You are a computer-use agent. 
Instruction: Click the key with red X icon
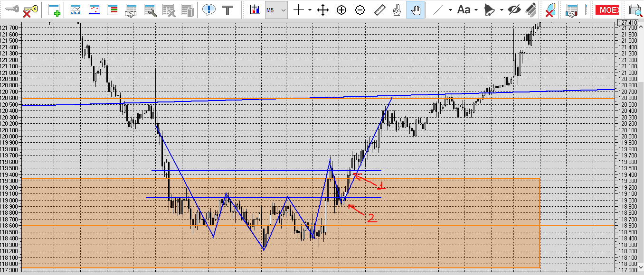[x=30, y=9]
